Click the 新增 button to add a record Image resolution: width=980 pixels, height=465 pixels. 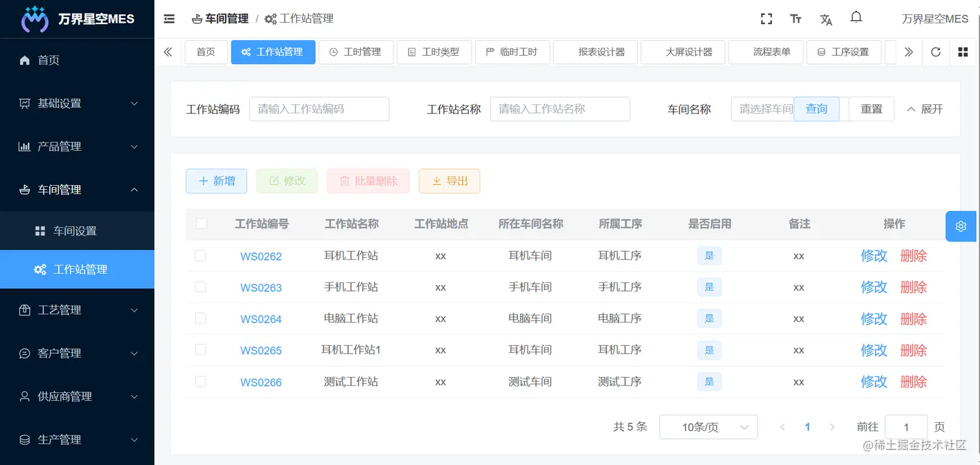pos(216,181)
